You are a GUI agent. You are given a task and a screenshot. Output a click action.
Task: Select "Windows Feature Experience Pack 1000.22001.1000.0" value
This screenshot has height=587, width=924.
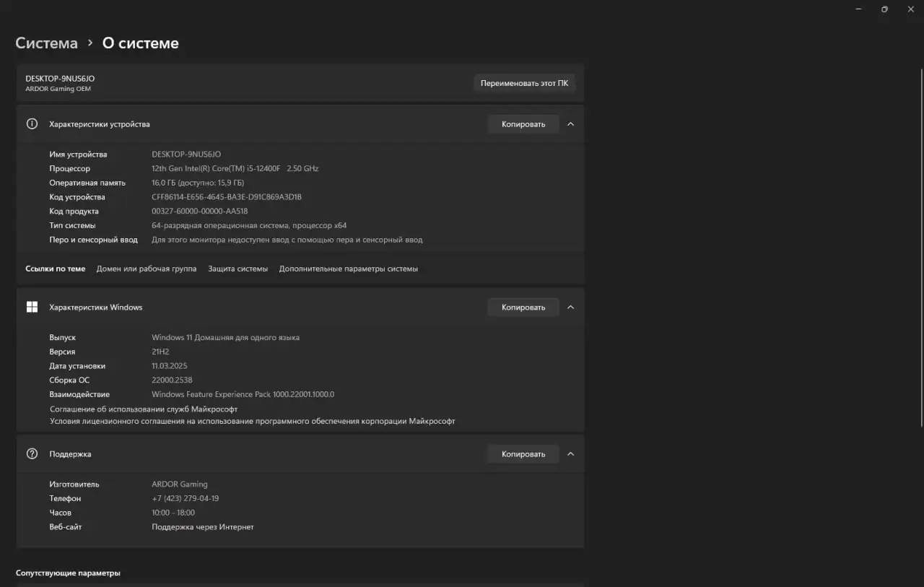(x=243, y=394)
